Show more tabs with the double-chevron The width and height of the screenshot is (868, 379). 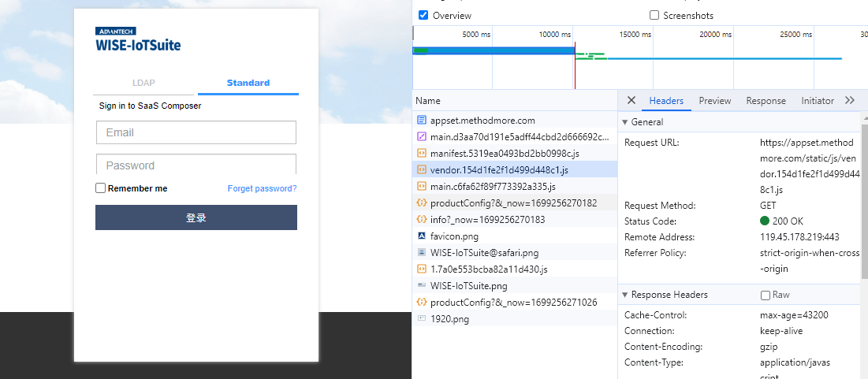coord(850,100)
